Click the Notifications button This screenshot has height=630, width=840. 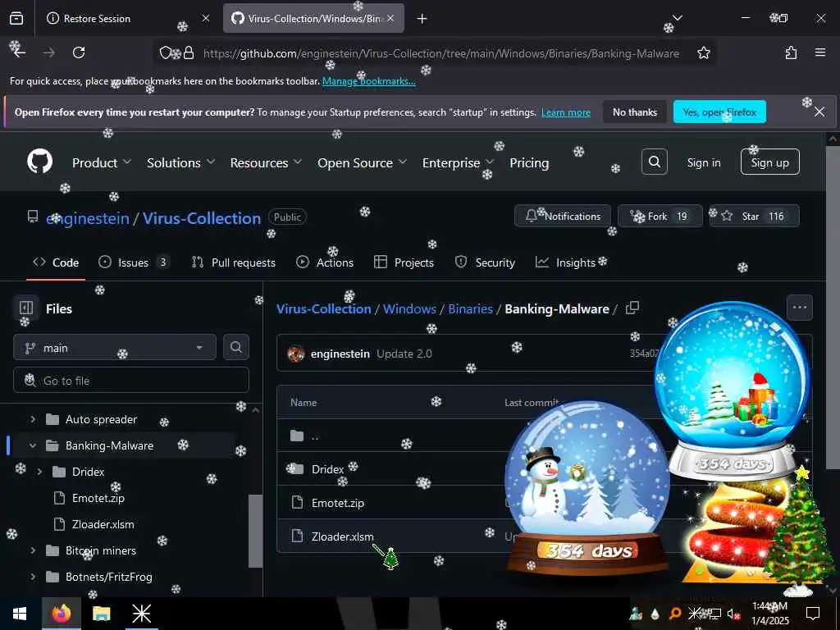click(563, 216)
